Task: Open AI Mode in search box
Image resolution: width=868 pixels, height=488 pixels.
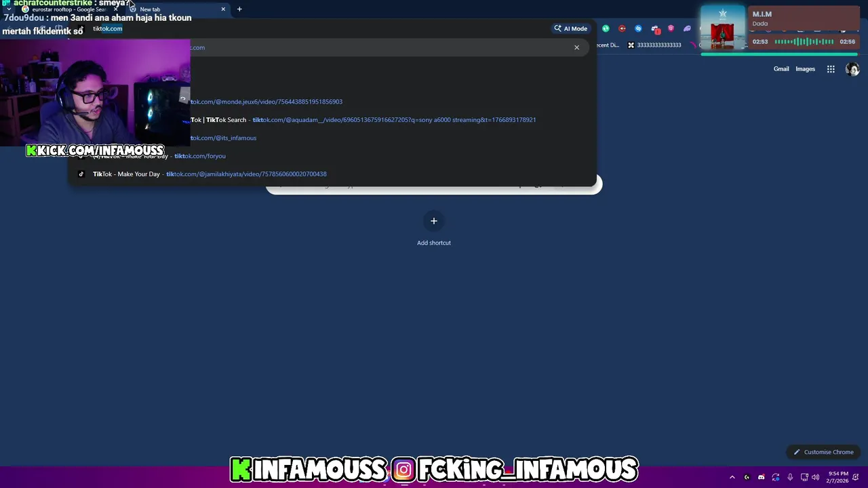Action: click(570, 28)
